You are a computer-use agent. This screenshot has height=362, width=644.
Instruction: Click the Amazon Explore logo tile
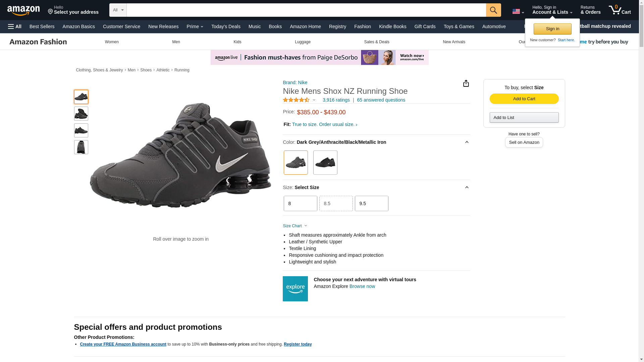click(295, 289)
